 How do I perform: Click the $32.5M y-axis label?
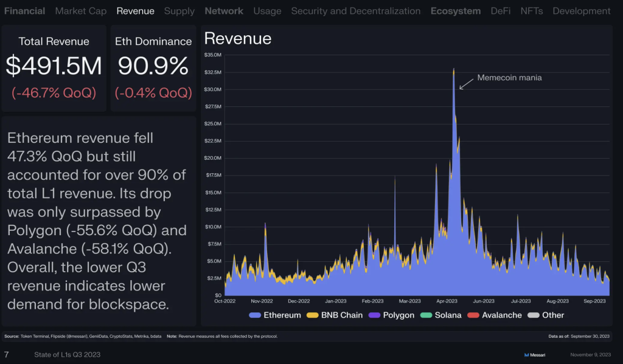(x=212, y=72)
